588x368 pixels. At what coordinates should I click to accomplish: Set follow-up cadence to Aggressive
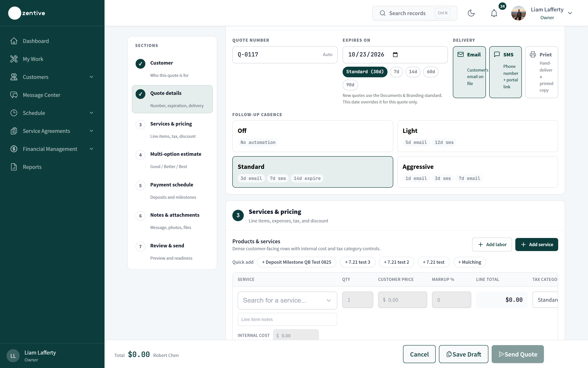(478, 172)
